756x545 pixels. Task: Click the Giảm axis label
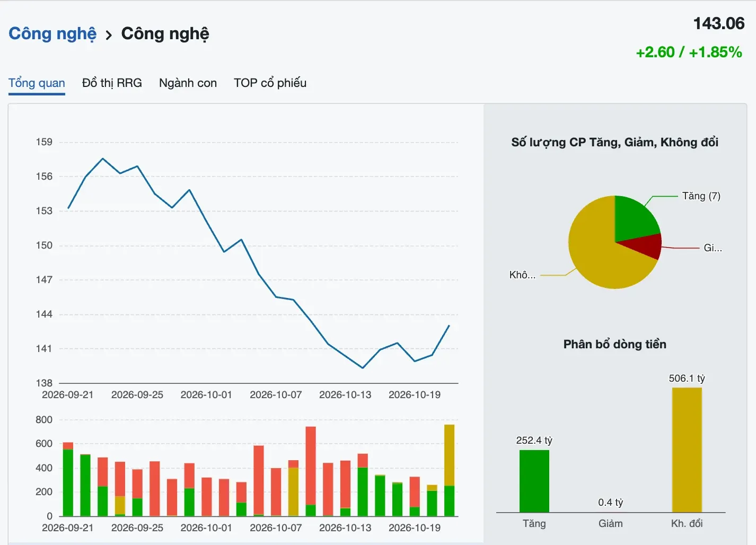click(610, 523)
